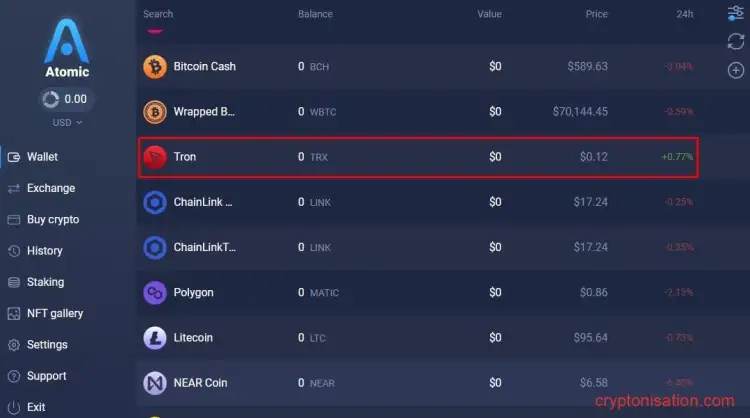Select the Bitcoin Cash coin icon
Image resolution: width=750 pixels, height=418 pixels.
155,66
